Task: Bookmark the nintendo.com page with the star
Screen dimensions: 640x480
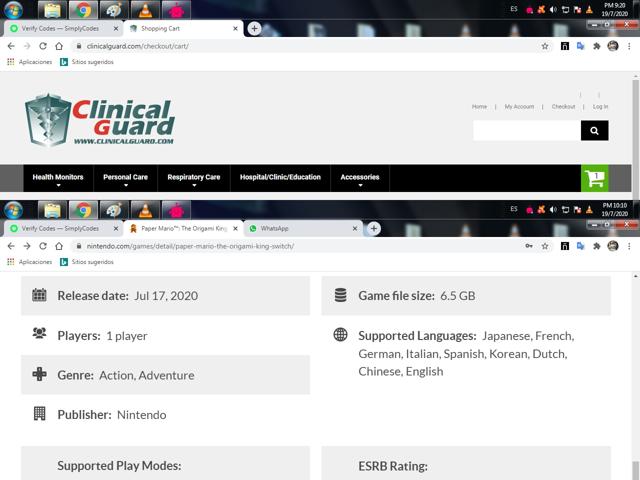Action: (x=545, y=246)
